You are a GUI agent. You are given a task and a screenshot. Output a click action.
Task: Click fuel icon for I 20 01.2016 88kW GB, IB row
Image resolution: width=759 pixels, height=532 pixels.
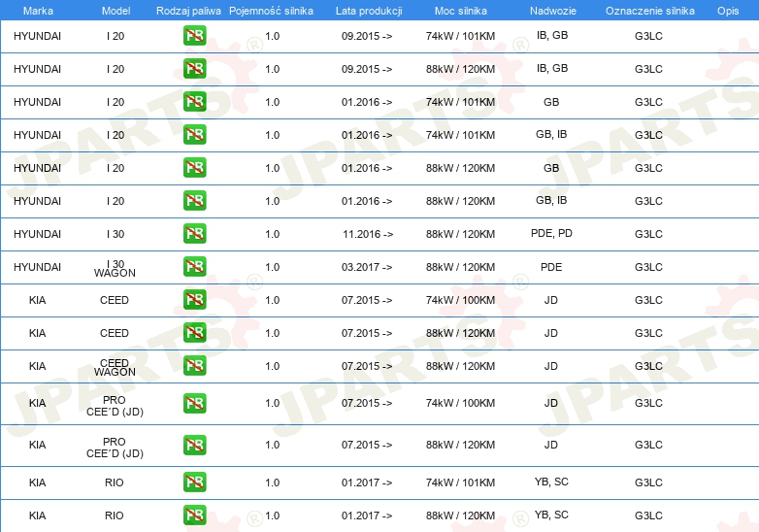(194, 200)
